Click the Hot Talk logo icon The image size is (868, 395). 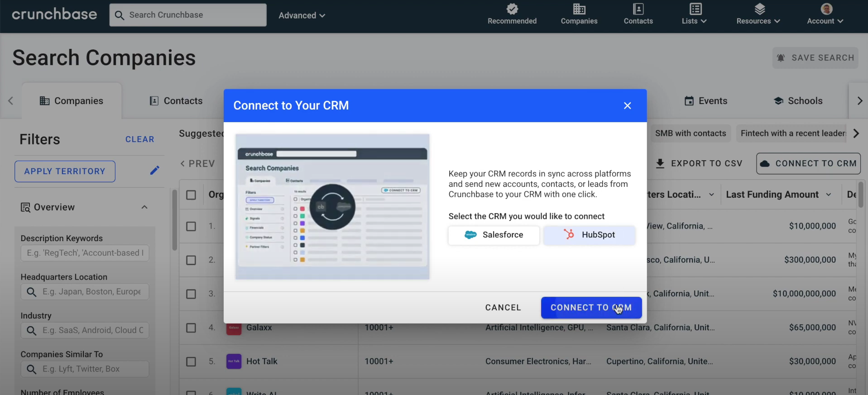coord(234,362)
